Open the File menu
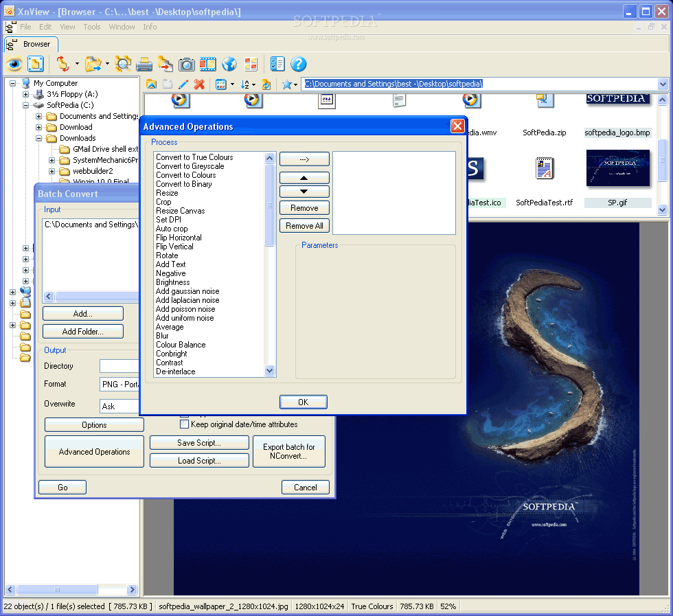Screen dimensions: 673x616 [25, 27]
